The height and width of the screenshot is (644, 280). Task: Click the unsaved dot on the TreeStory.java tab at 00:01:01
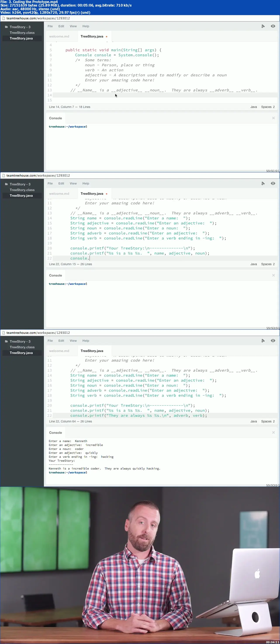point(106,36)
